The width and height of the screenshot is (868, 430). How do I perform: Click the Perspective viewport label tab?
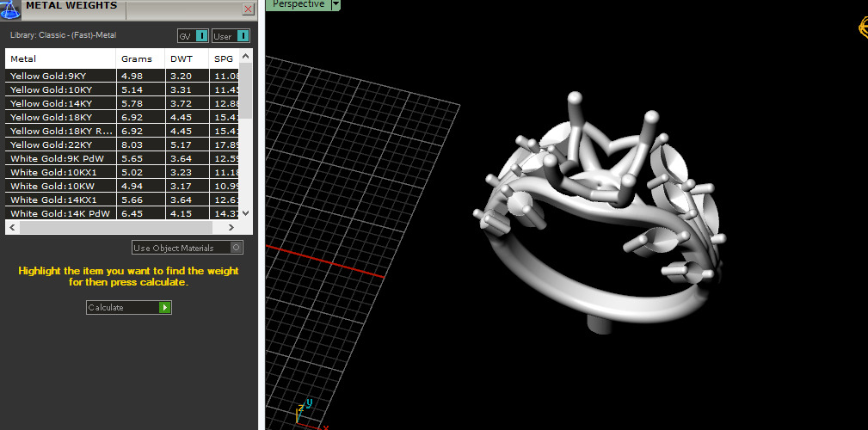(299, 4)
